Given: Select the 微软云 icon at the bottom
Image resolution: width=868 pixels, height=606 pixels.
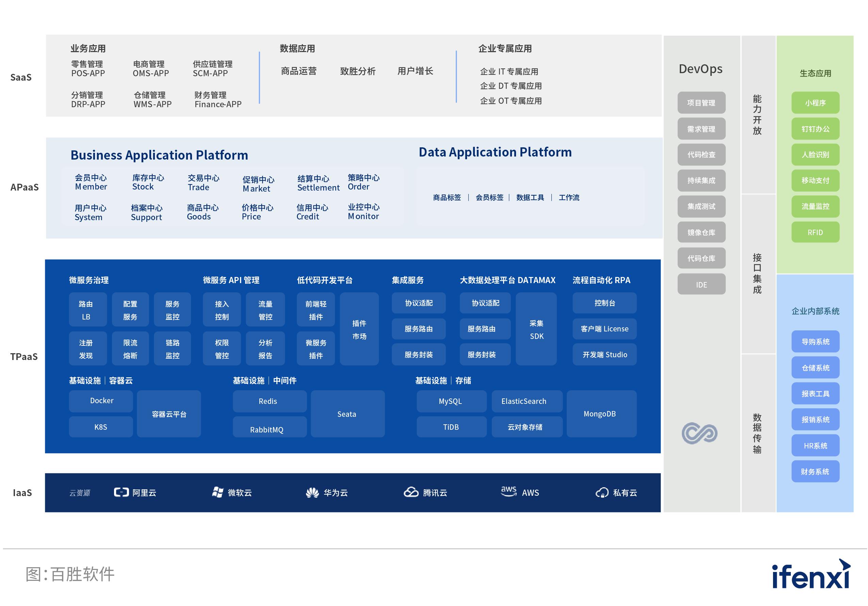Looking at the screenshot, I should coord(218,493).
